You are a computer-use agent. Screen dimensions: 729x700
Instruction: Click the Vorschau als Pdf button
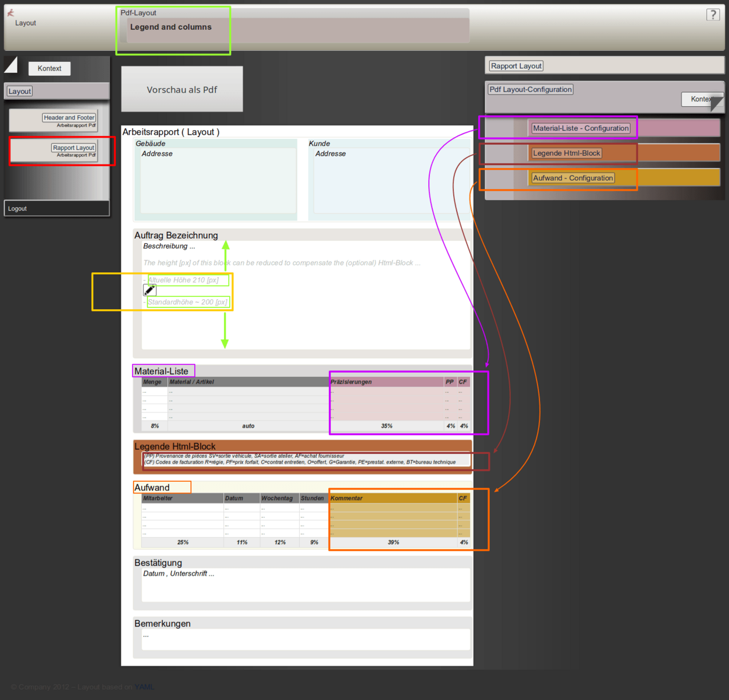pyautogui.click(x=182, y=89)
